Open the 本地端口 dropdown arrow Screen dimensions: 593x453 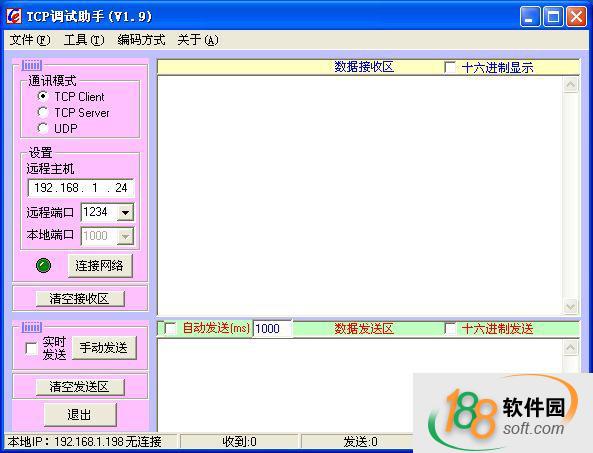point(125,236)
